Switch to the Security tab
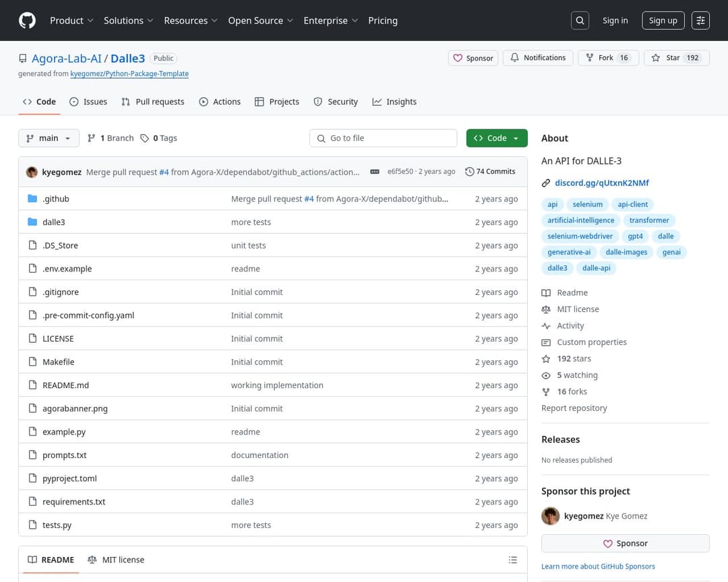Image resolution: width=728 pixels, height=582 pixels. pyautogui.click(x=336, y=102)
